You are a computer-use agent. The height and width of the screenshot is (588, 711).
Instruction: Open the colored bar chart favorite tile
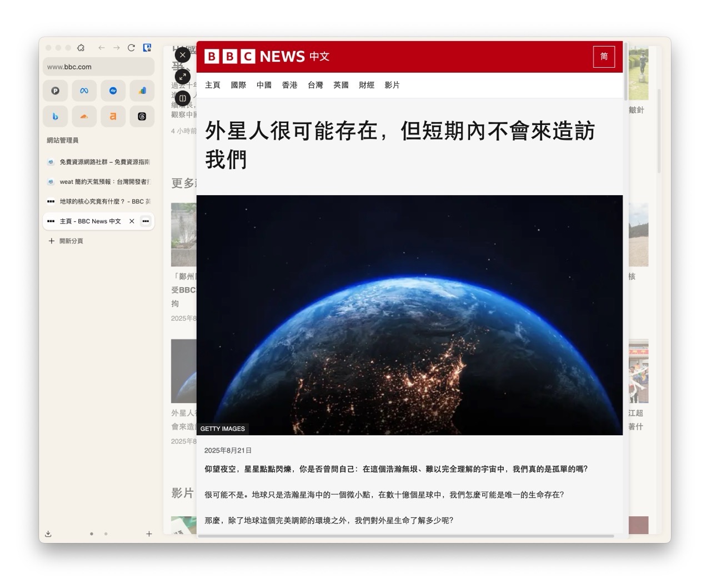point(142,91)
